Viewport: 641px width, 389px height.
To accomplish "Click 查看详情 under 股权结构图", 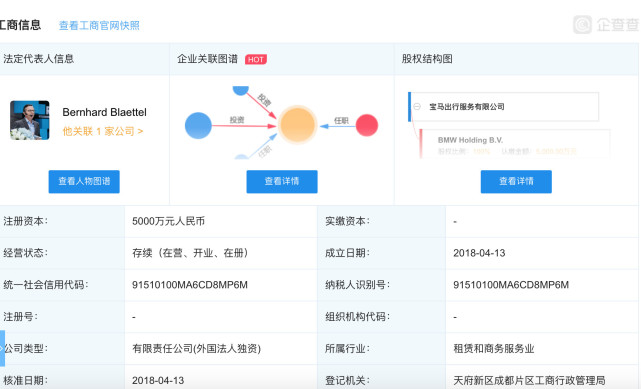I will (x=516, y=181).
